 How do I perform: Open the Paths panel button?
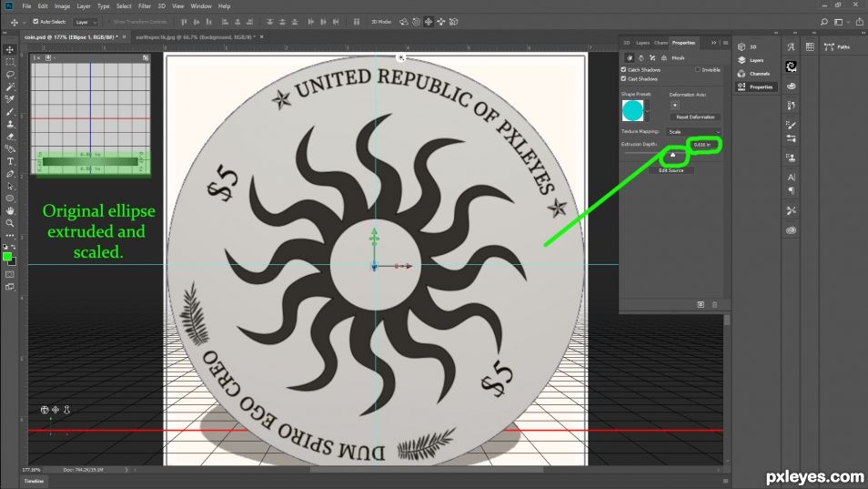[837, 47]
